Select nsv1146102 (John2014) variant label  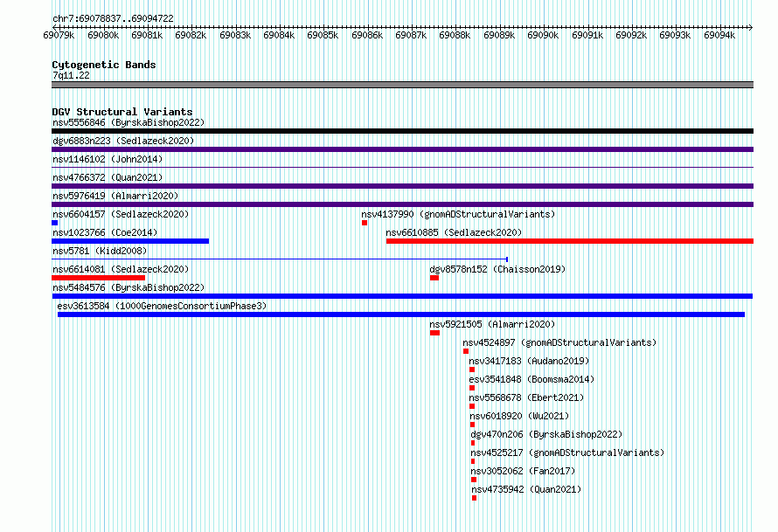(x=108, y=159)
